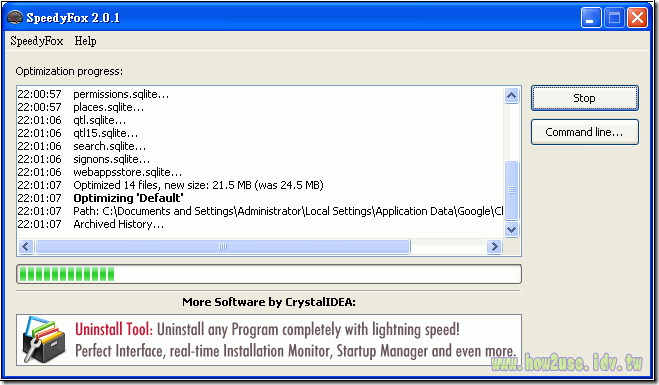The image size is (659, 385).
Task: Click the green optimization progress bar
Action: click(x=269, y=274)
